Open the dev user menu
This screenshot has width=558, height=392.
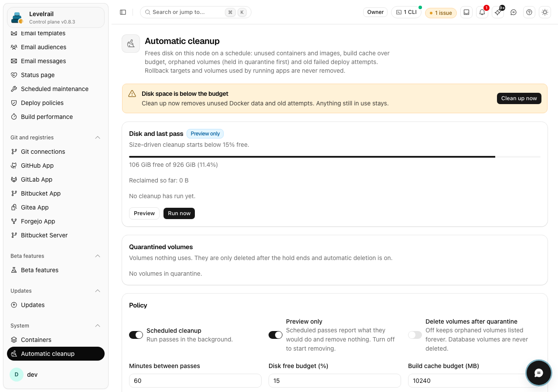pyautogui.click(x=56, y=375)
